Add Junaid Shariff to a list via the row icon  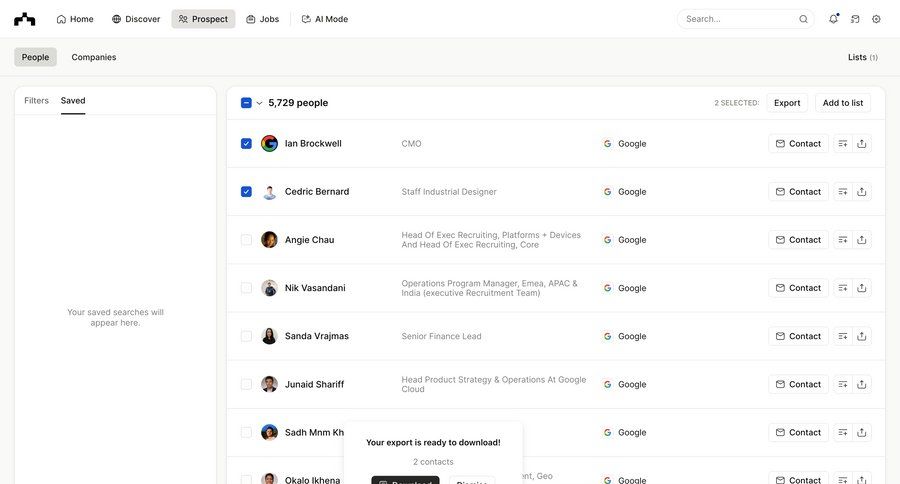pos(843,384)
